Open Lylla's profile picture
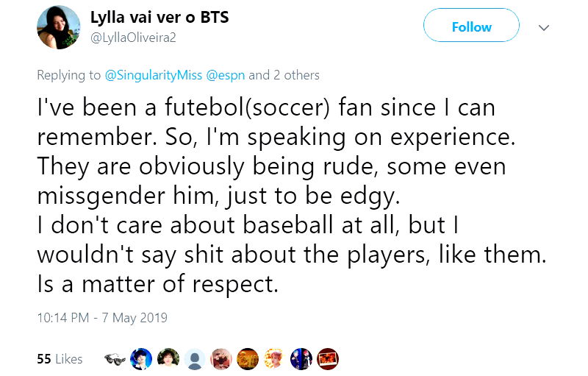Image resolution: width=588 pixels, height=376 pixels. click(x=58, y=27)
